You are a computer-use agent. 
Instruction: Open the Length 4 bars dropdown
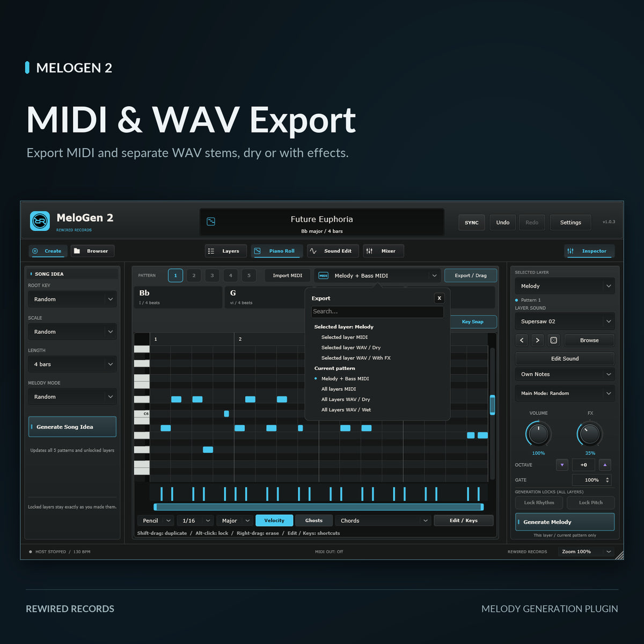coord(72,364)
